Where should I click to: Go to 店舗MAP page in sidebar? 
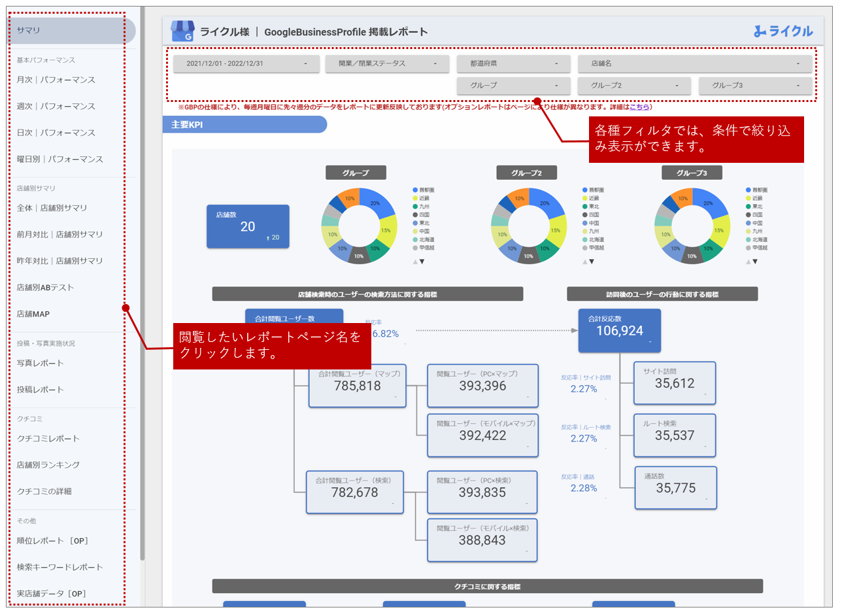click(33, 314)
